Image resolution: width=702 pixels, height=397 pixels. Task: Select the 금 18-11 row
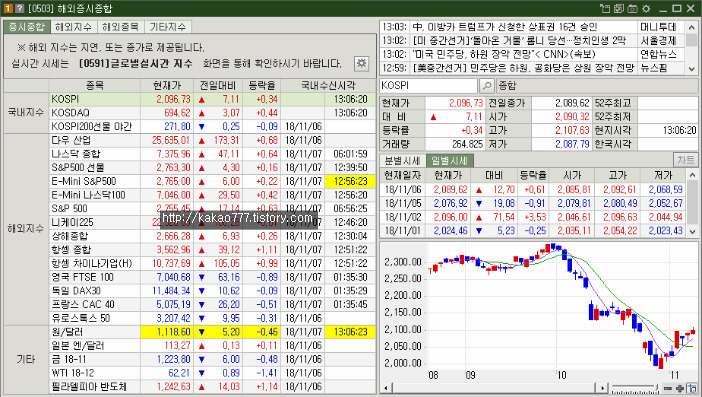click(212, 359)
